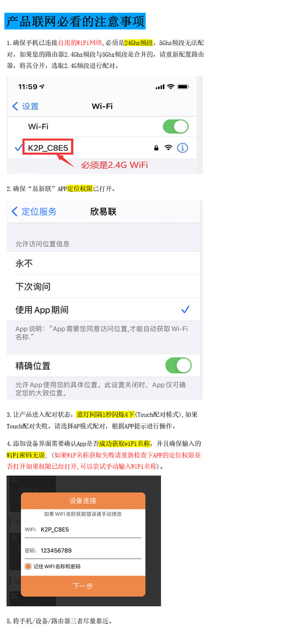The width and height of the screenshot is (290, 644).
Task: Toggle the Wi-Fi switch off
Action: pyautogui.click(x=176, y=127)
